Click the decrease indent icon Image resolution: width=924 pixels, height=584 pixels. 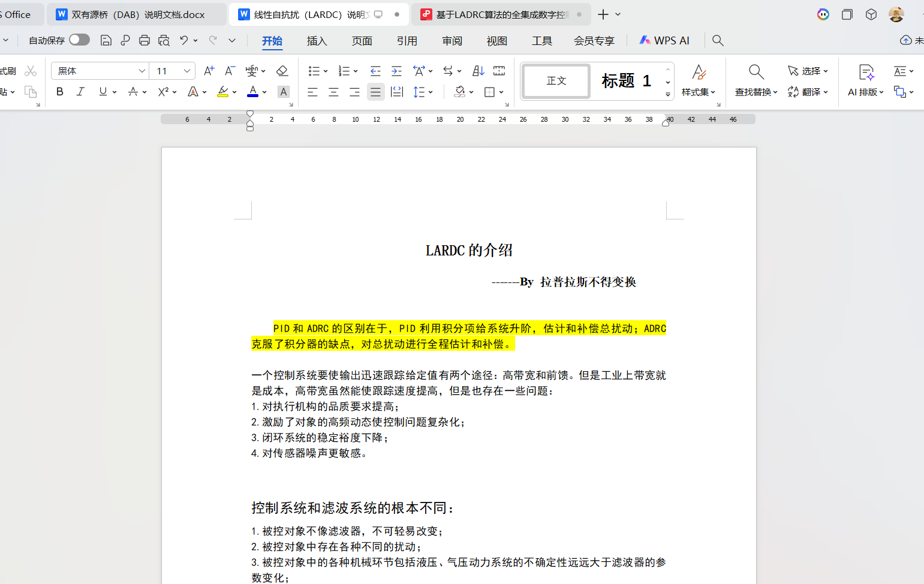pos(375,71)
